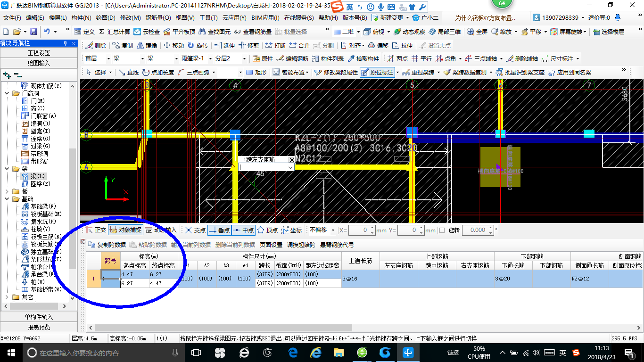Viewport: 644px width, 362px height.
Task: Select the 移动 move tool
Action: pos(174,45)
